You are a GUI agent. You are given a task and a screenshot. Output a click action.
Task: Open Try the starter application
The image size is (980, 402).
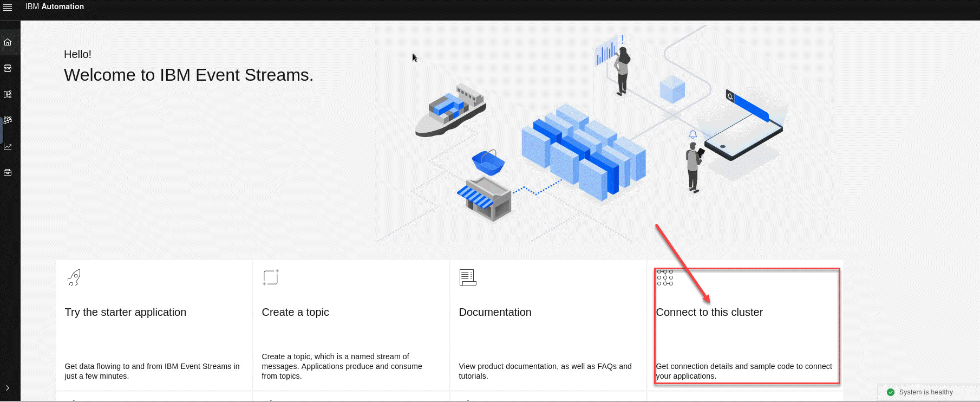[125, 312]
